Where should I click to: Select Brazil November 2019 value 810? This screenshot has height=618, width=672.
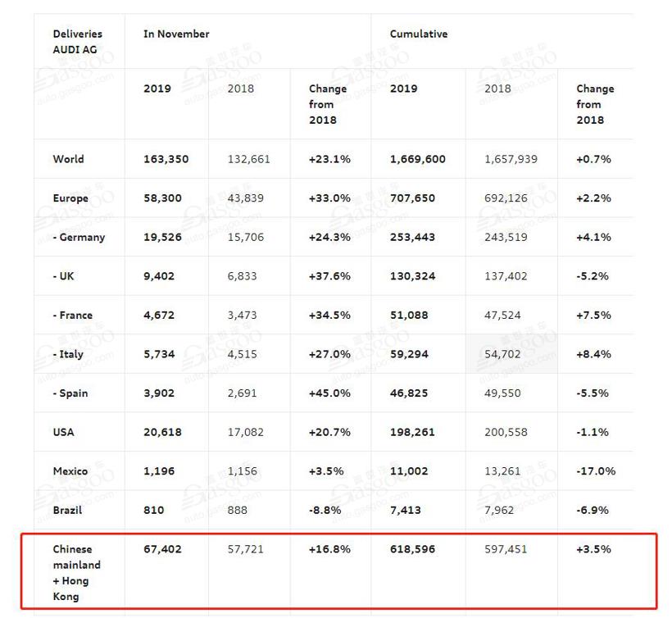[x=155, y=510]
